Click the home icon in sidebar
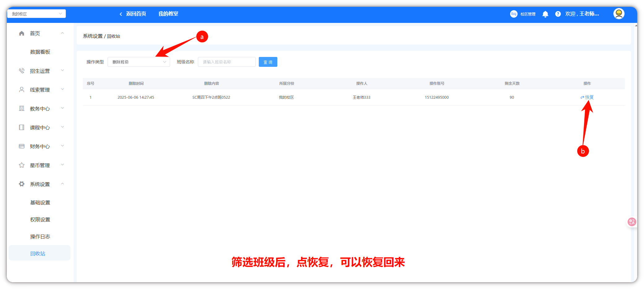Screen dimensions: 644x289 coord(22,33)
